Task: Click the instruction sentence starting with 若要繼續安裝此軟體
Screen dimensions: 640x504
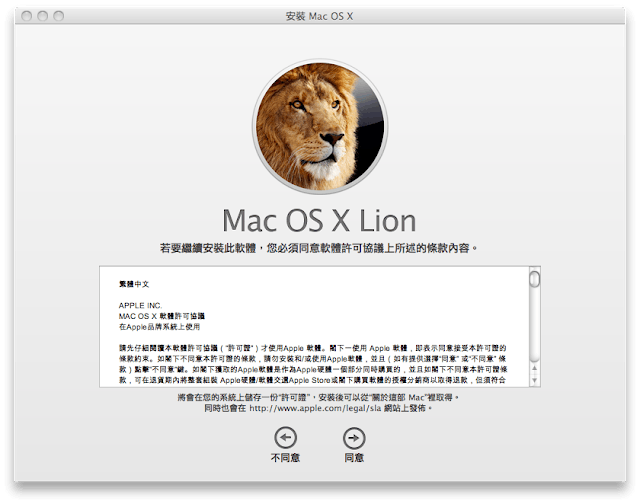Action: coord(319,248)
